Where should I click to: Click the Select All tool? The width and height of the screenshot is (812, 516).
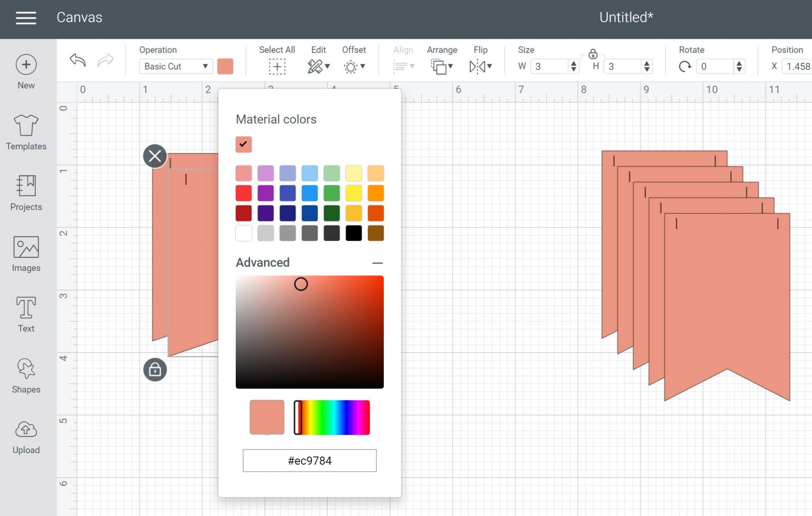(x=277, y=66)
